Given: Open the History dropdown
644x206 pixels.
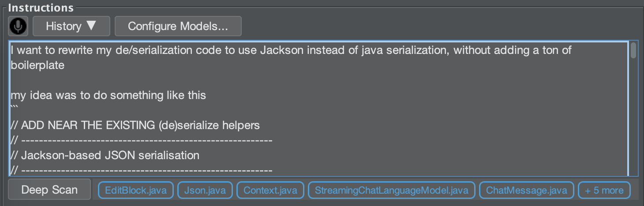Looking at the screenshot, I should tap(71, 26).
